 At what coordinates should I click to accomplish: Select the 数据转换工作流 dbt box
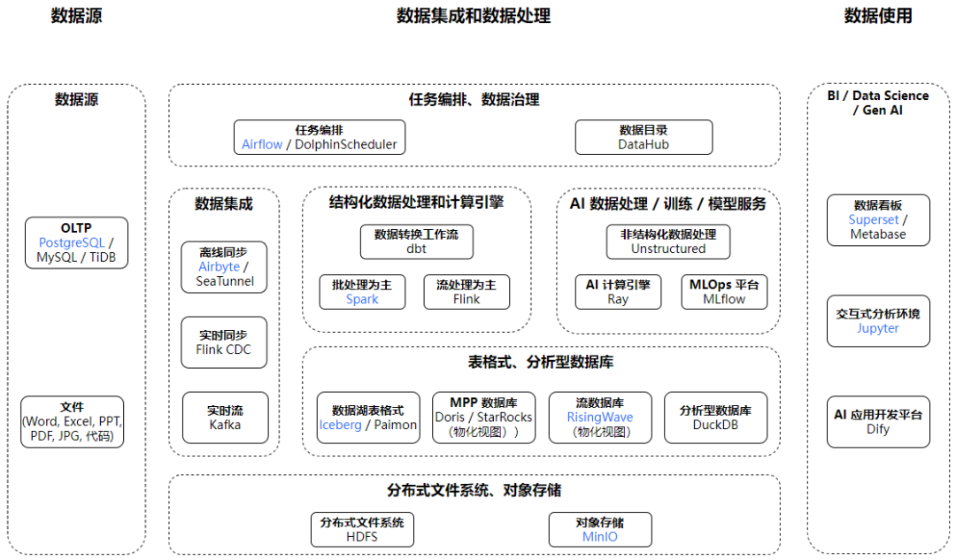[x=416, y=242]
